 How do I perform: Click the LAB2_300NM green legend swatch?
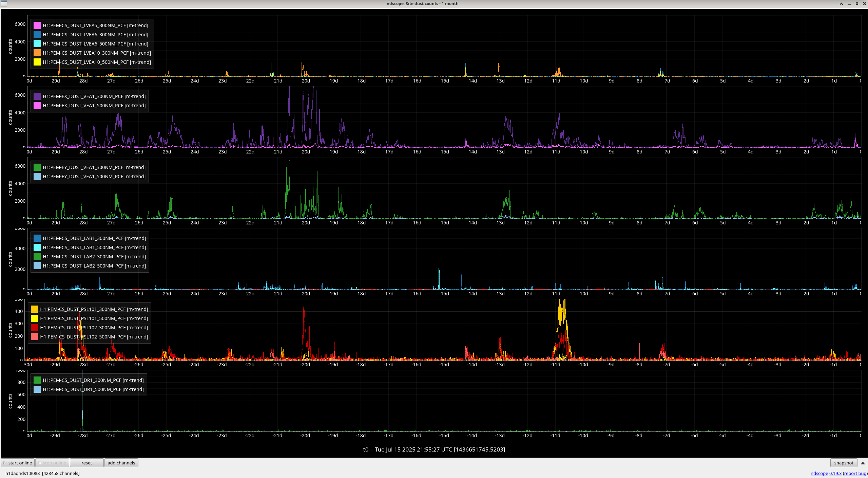37,257
